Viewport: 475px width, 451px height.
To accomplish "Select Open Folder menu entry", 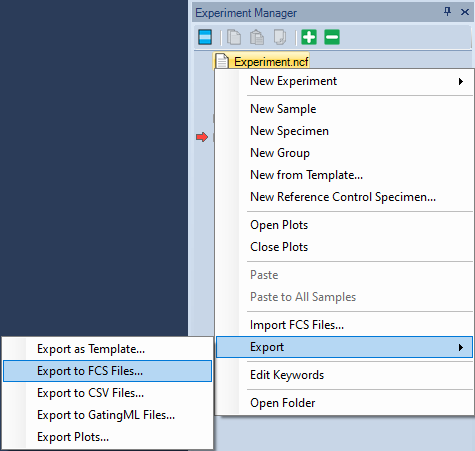I will pyautogui.click(x=344, y=403).
